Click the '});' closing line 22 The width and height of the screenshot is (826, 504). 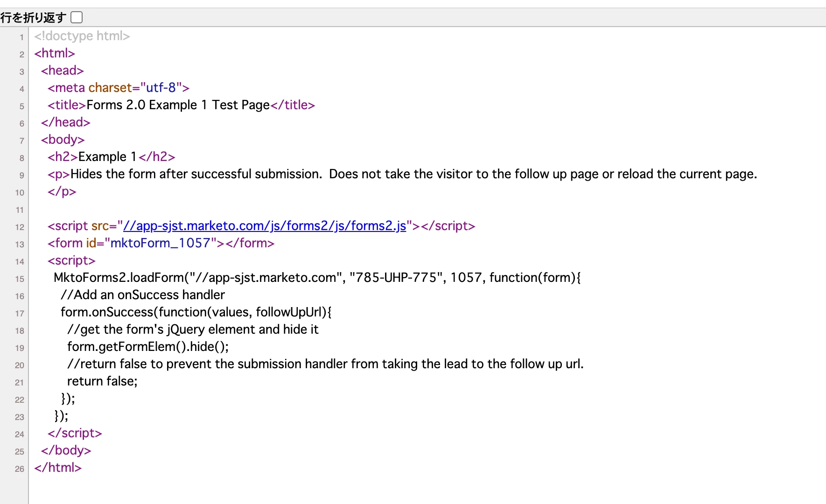(x=68, y=399)
